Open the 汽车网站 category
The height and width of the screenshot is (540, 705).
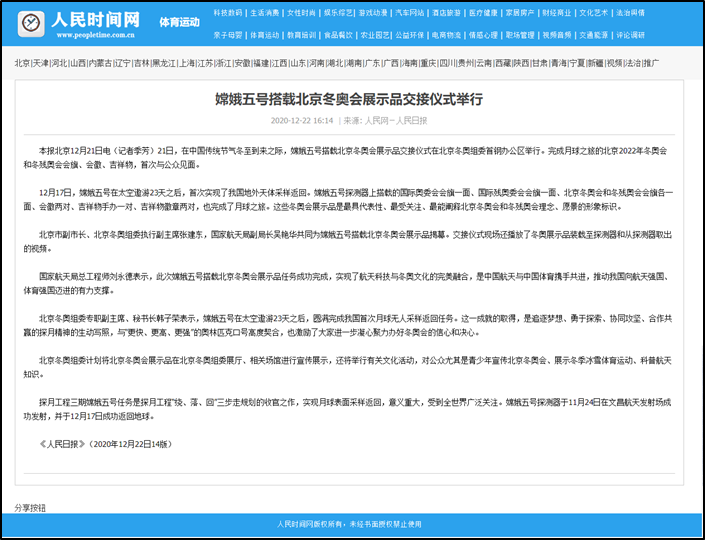click(x=410, y=13)
